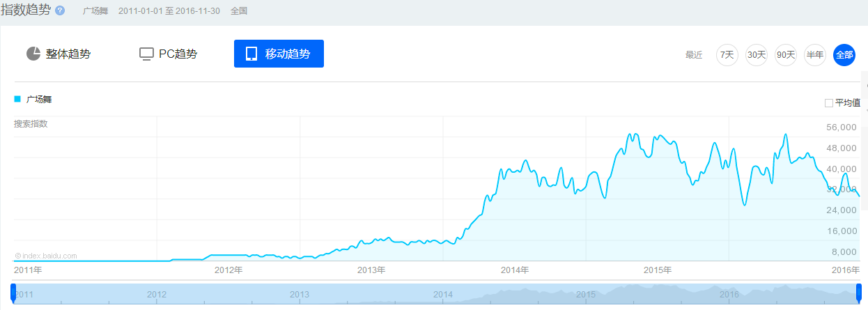Click the index.baidu.com watermark
This screenshot has width=868, height=310.
pyautogui.click(x=46, y=256)
